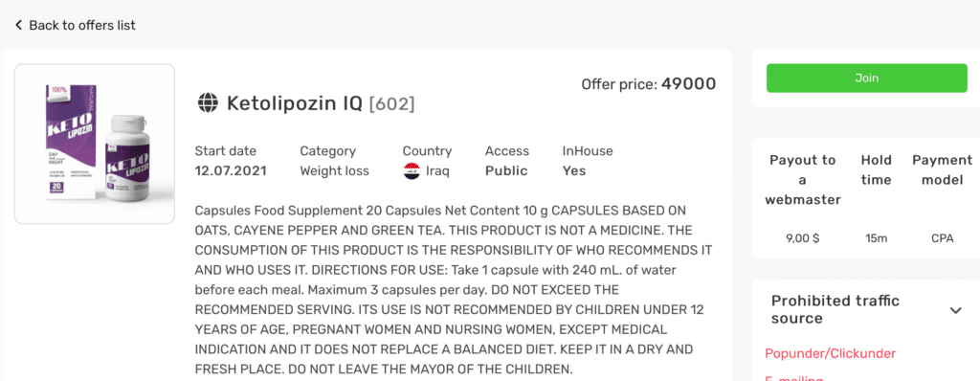Click the 15m hold time value
980x381 pixels.
876,238
